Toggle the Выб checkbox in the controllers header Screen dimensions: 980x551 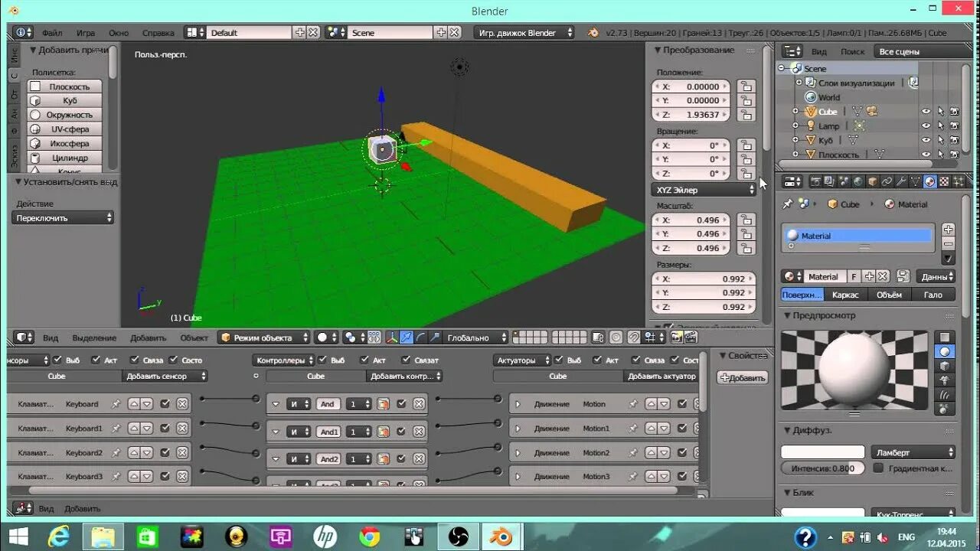pos(322,360)
